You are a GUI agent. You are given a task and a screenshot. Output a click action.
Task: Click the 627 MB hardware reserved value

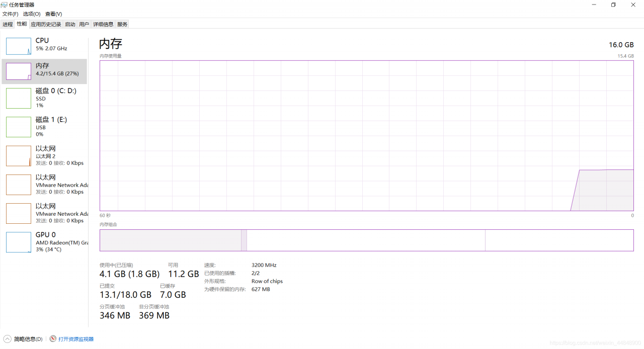pyautogui.click(x=261, y=289)
